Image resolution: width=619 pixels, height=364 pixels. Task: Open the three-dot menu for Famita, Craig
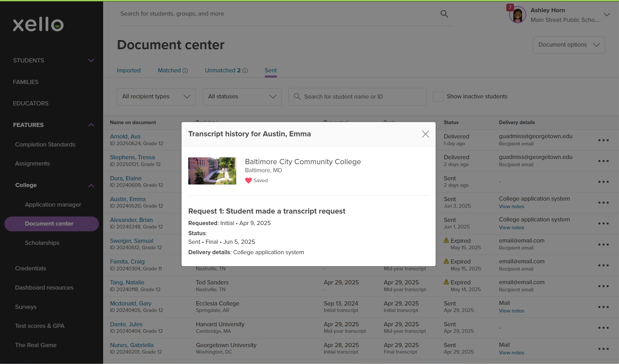tap(603, 265)
